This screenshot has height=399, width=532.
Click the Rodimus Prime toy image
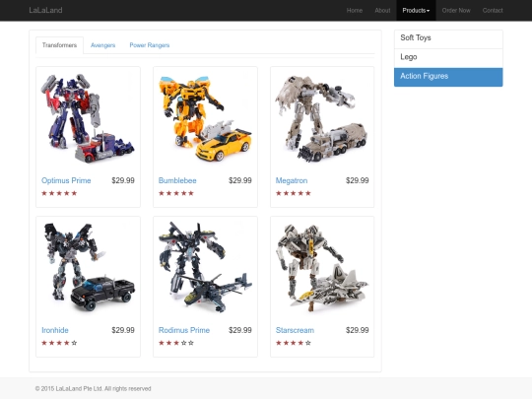coord(205,268)
